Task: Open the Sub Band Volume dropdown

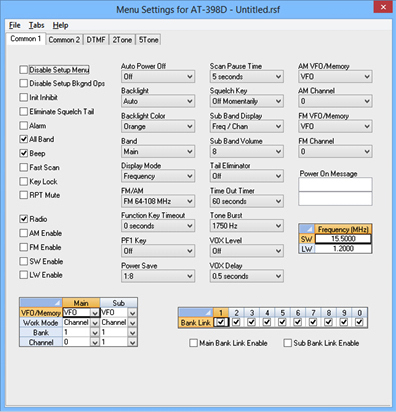Action: click(247, 152)
